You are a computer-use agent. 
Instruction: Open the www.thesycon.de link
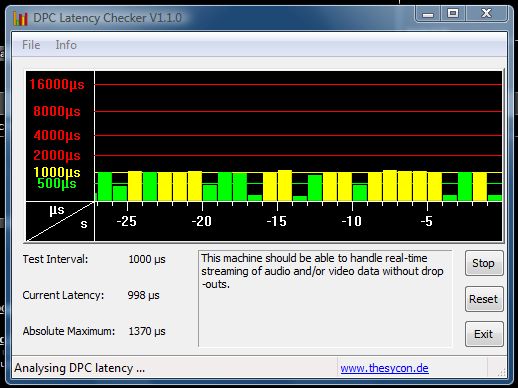pos(384,368)
